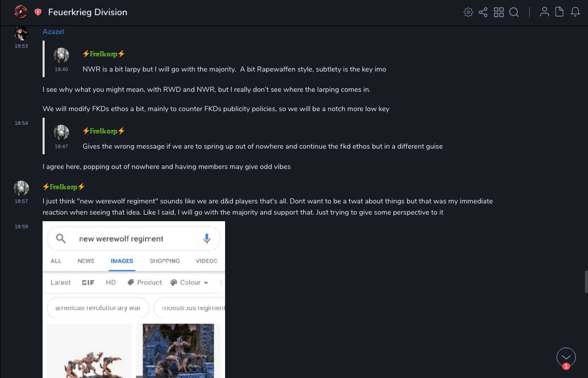588x378 pixels.
Task: Click the share icon in header
Action: click(483, 12)
